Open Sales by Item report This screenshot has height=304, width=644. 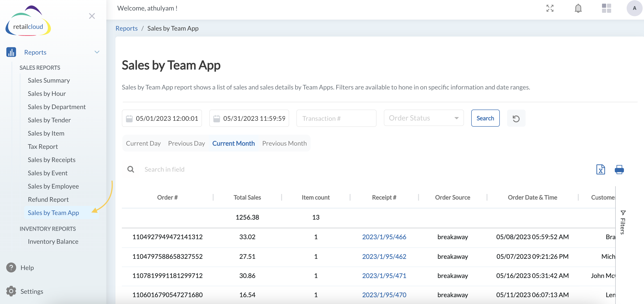pyautogui.click(x=46, y=133)
